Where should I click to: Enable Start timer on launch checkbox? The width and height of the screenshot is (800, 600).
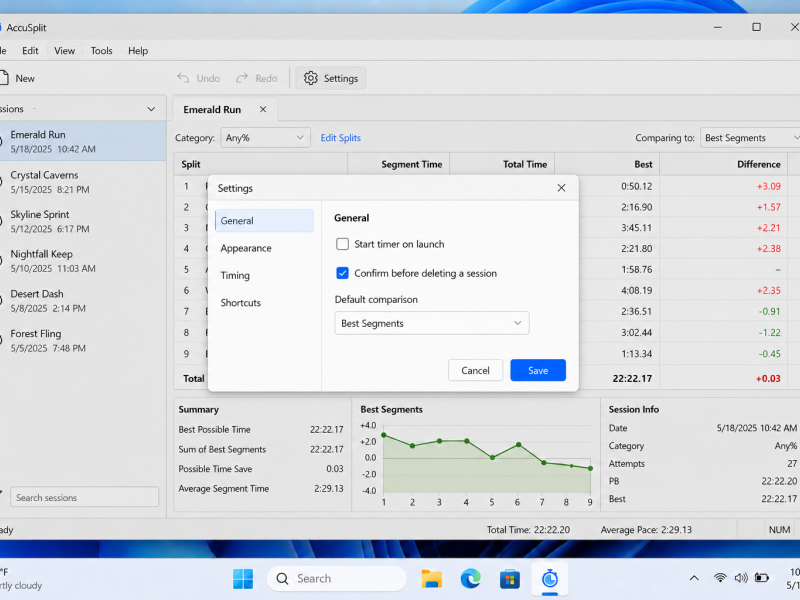[x=342, y=244]
